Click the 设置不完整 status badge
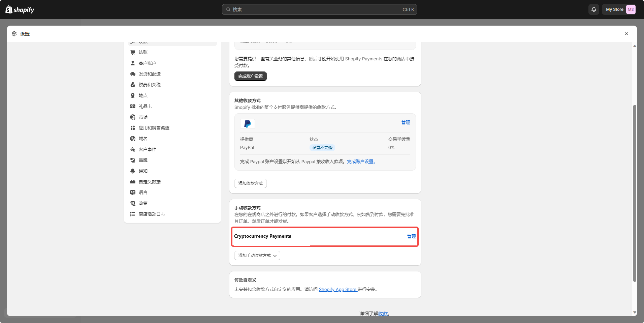Screen dimensions: 644x323 point(322,148)
